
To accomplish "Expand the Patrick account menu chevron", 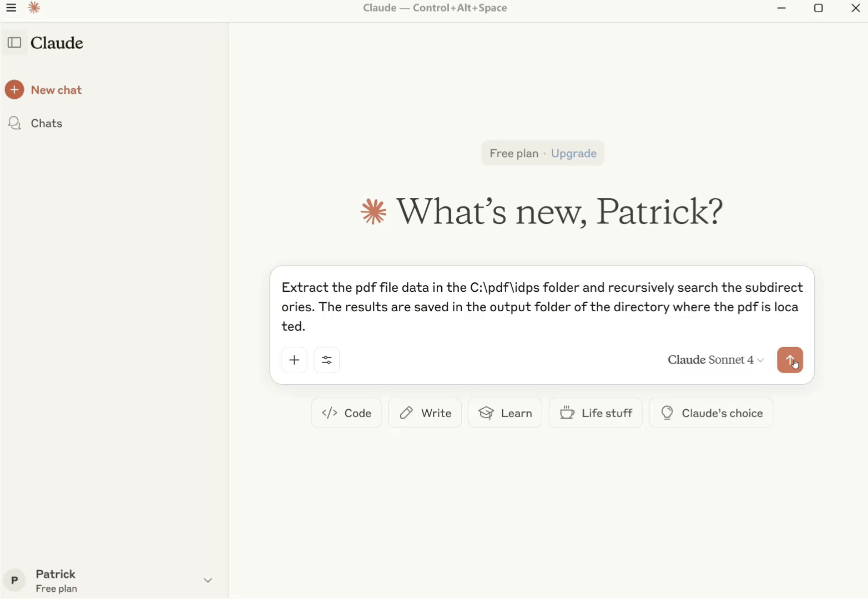I will click(x=208, y=581).
